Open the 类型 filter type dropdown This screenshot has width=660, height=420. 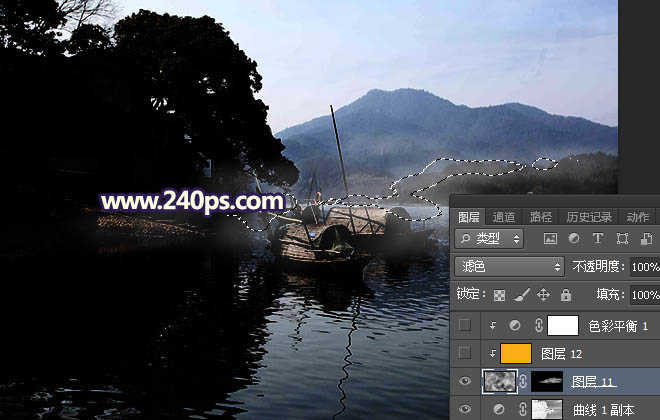tap(489, 239)
